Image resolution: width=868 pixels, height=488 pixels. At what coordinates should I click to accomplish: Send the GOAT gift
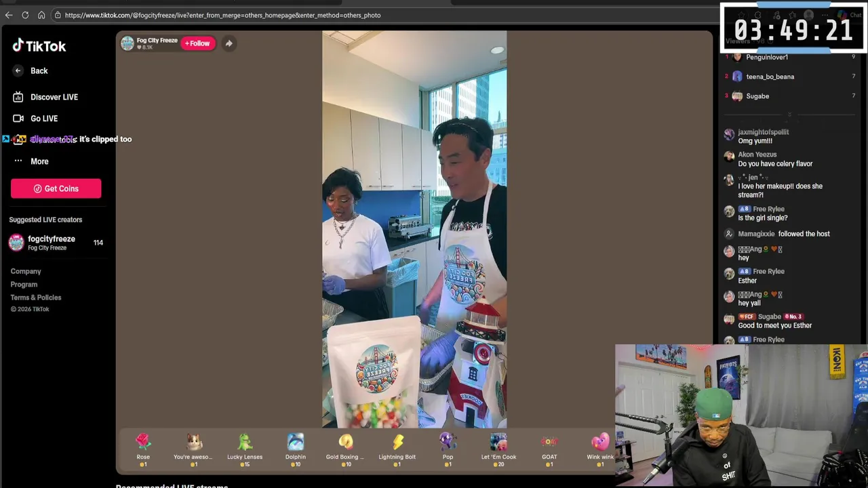click(549, 450)
